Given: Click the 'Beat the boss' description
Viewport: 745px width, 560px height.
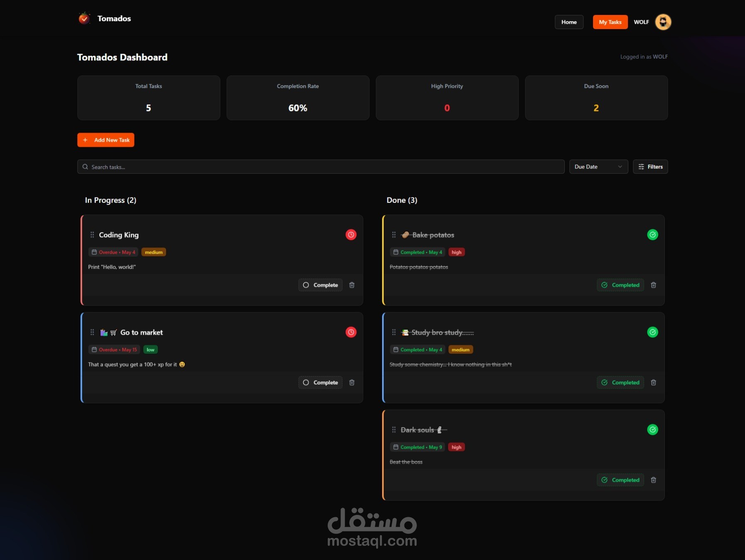Looking at the screenshot, I should coord(406,462).
